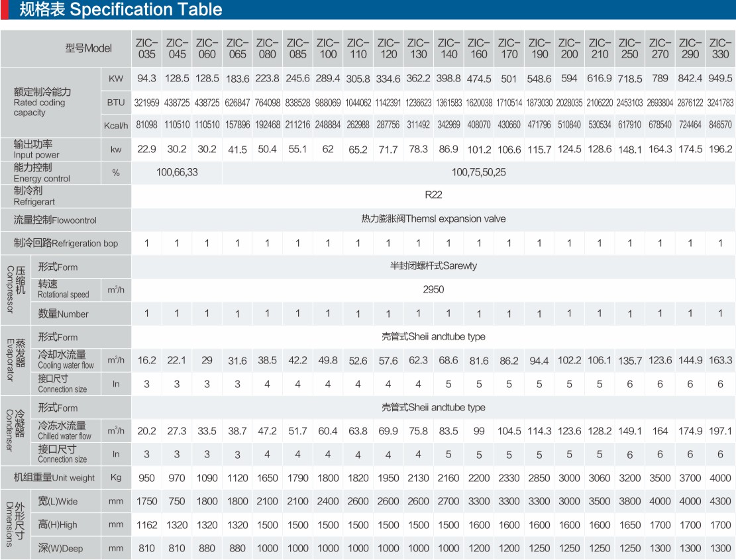Select the 196.2 input power value
This screenshot has width=736, height=560.
point(720,150)
